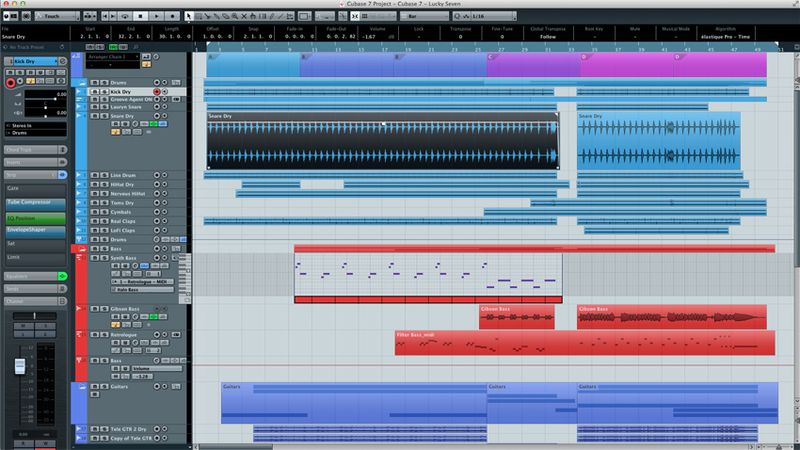Select the Object Selection arrow tool

tap(189, 16)
